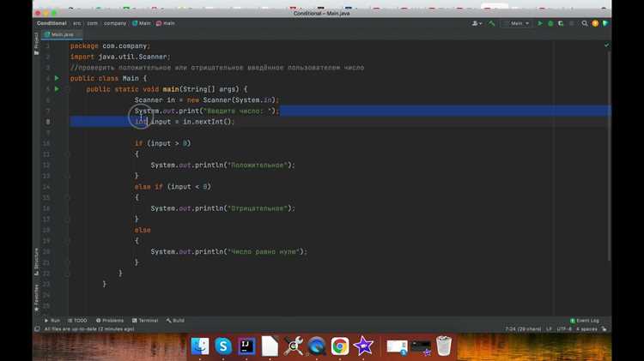The height and width of the screenshot is (361, 644).
Task: Run the Main configuration with green play
Action: [540, 23]
